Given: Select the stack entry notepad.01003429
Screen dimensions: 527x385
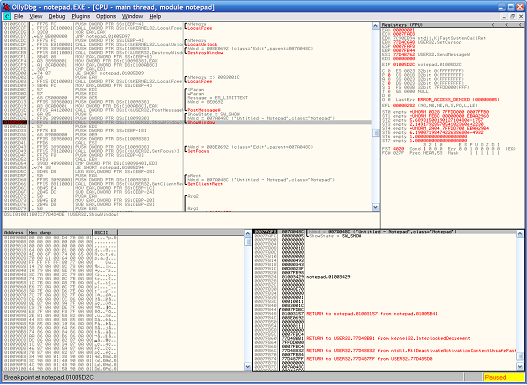Looking at the screenshot, I should [328, 277].
